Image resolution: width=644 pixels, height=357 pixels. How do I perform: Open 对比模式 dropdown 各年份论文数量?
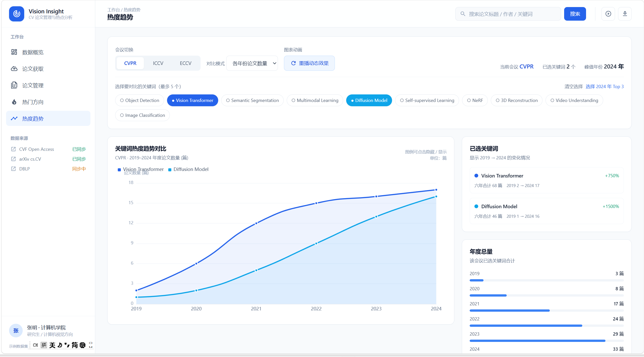coord(252,63)
